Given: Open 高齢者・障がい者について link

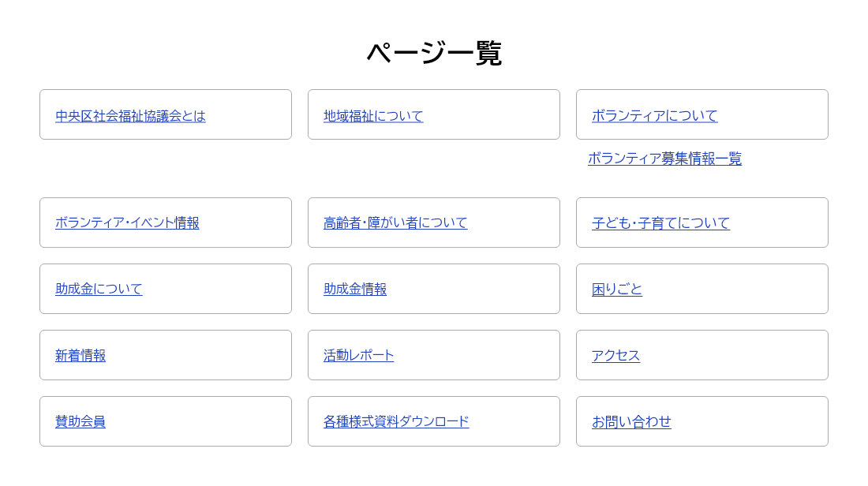Looking at the screenshot, I should (x=395, y=223).
